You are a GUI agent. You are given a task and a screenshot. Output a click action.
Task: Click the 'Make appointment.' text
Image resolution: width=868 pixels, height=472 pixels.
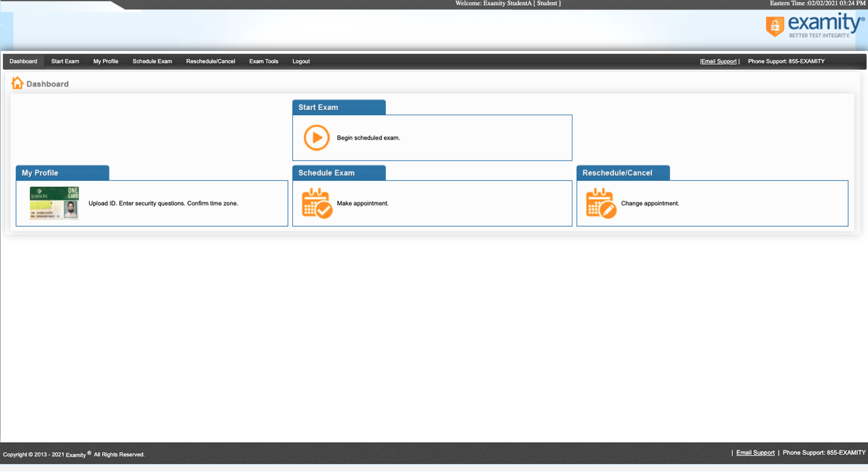[363, 204]
